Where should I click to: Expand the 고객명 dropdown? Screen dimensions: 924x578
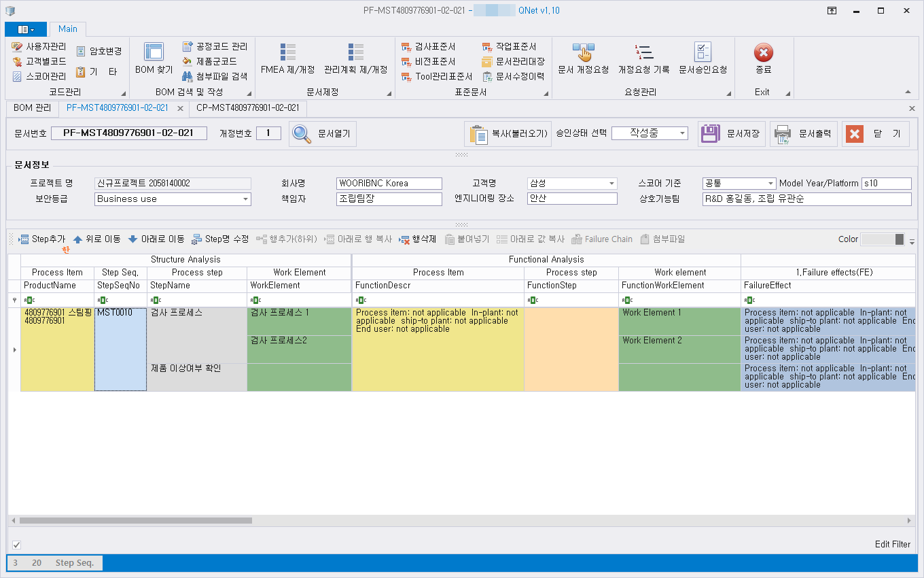pyautogui.click(x=611, y=184)
